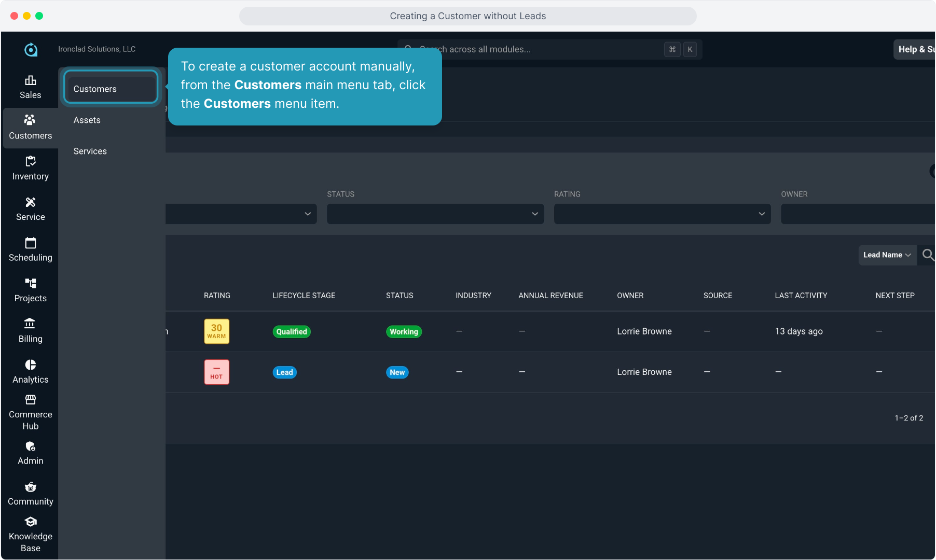
Task: Click the Command key shortcut badge
Action: point(672,49)
